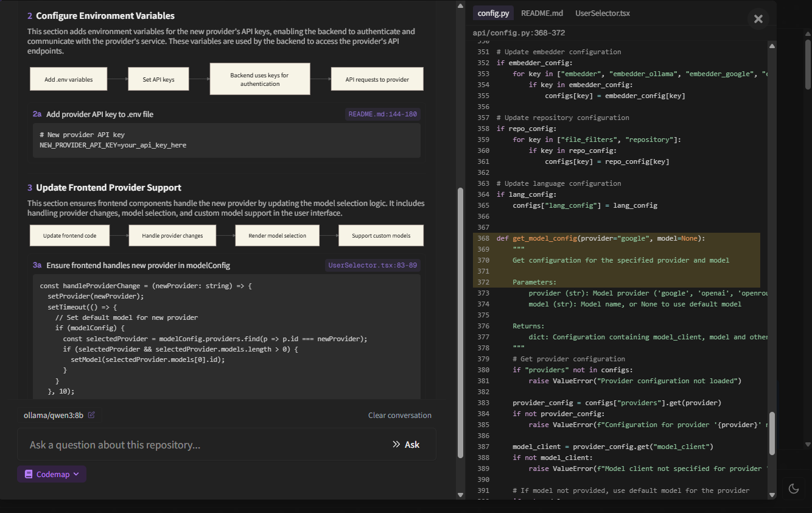The height and width of the screenshot is (513, 812).
Task: Click the api/config.py:368-372 path label
Action: pyautogui.click(x=519, y=33)
